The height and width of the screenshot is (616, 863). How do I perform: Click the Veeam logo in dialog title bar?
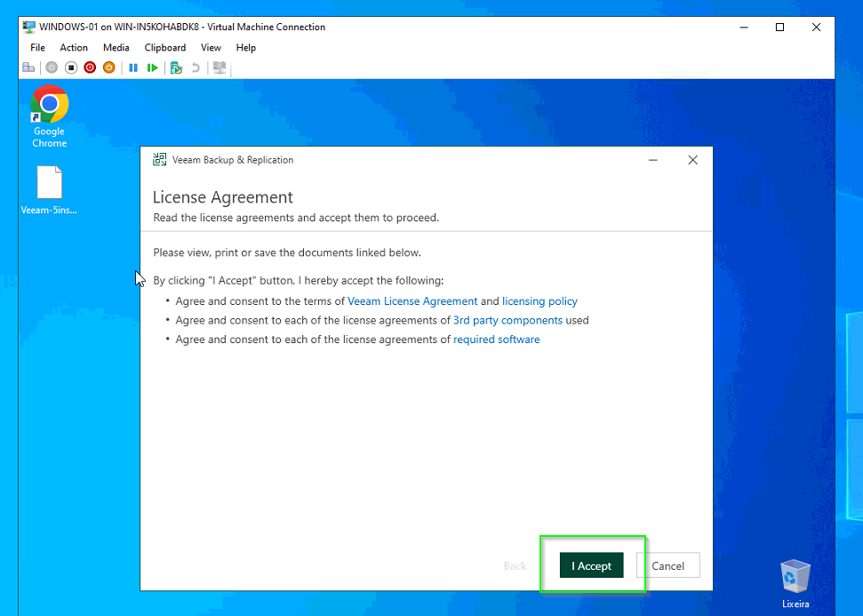pos(160,160)
